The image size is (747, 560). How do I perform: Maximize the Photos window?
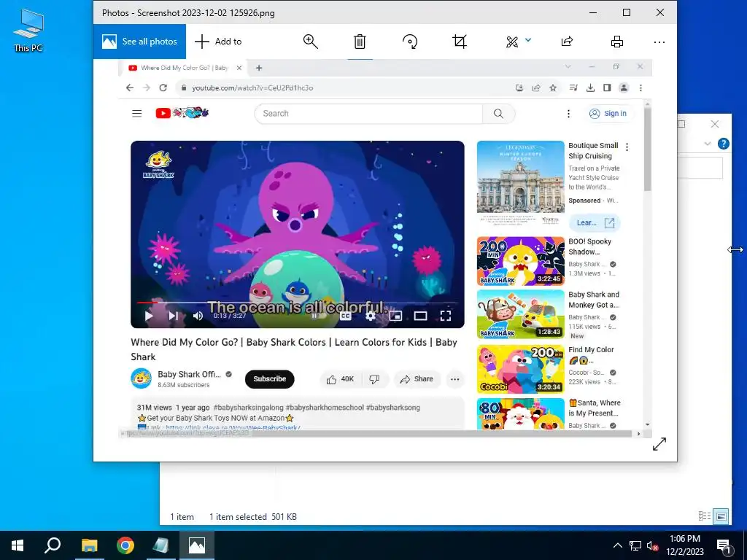[627, 12]
